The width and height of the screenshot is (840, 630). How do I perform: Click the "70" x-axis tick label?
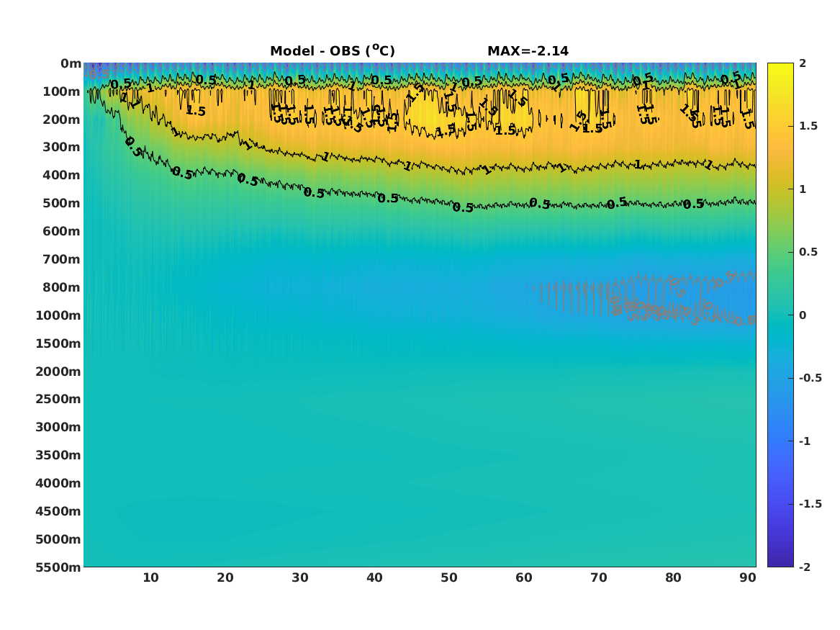(599, 577)
